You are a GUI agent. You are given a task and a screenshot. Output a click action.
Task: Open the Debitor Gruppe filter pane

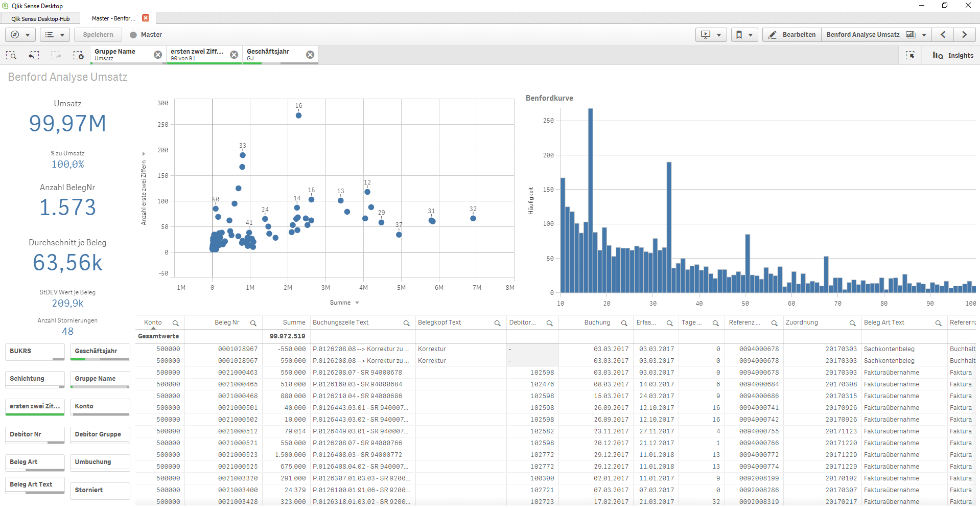click(x=100, y=435)
